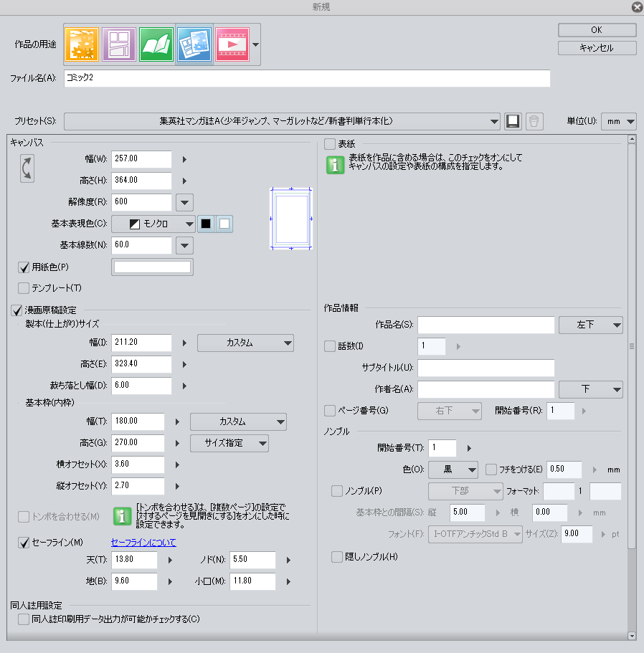
Task: Enable the テンプレート(T) checkbox
Action: click(x=24, y=287)
